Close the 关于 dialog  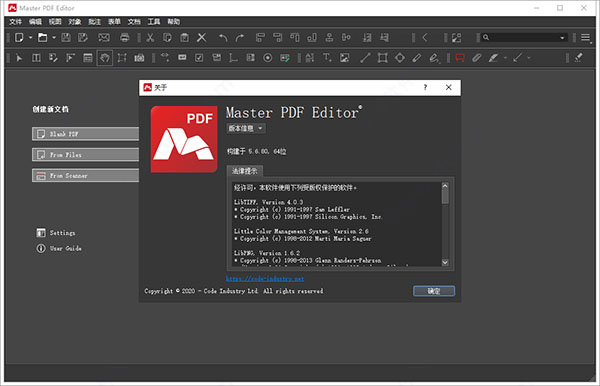point(448,87)
